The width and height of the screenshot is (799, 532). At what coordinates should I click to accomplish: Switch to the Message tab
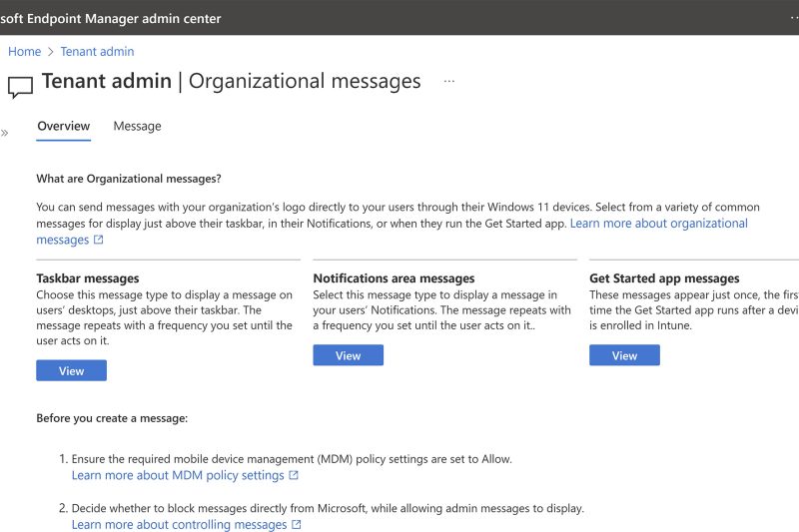tap(137, 126)
